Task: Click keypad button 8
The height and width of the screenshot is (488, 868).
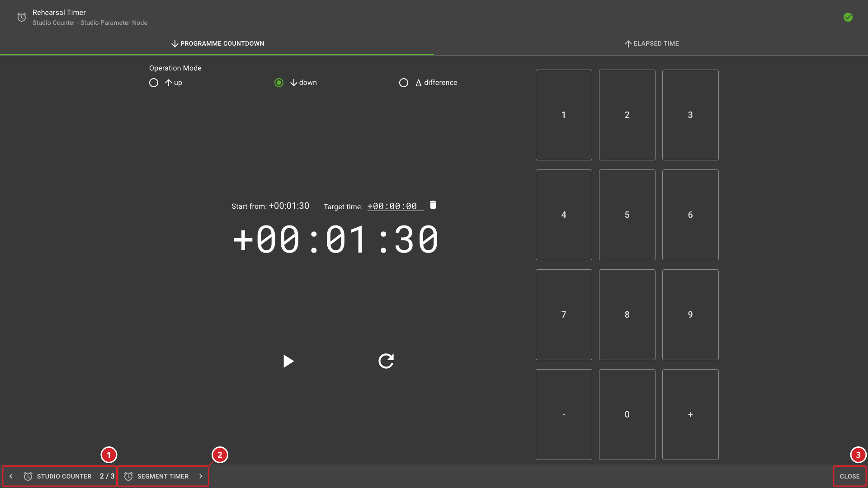Action: (627, 314)
